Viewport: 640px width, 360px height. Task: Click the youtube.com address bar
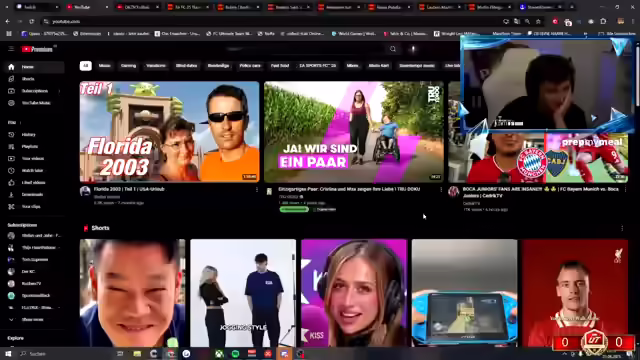coord(273,21)
